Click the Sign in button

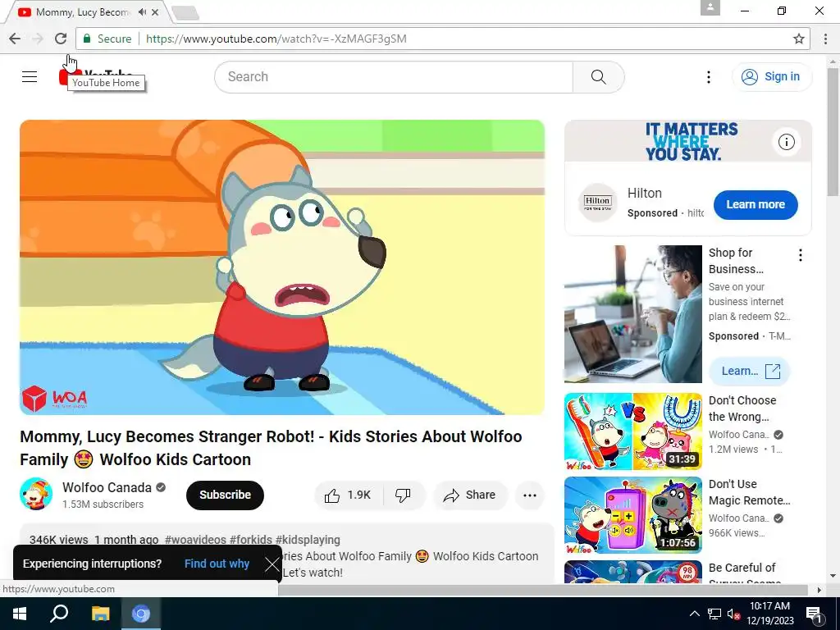[x=772, y=77]
